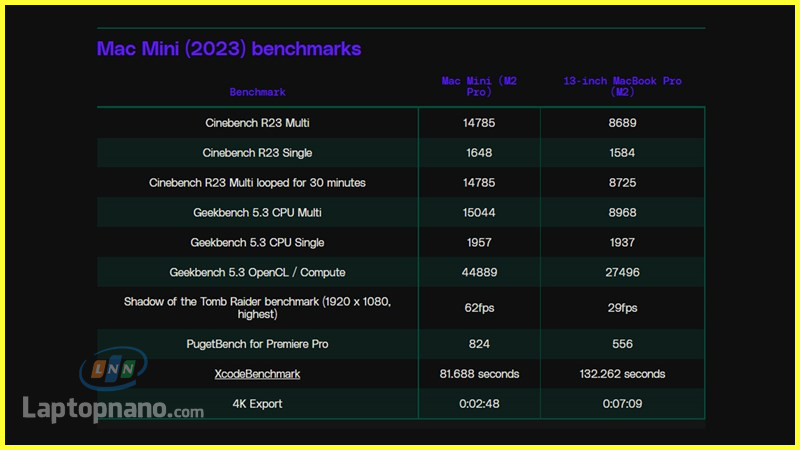Click the 44889 OpenCL score cell
Image resolution: width=800 pixels, height=450 pixels.
479,272
